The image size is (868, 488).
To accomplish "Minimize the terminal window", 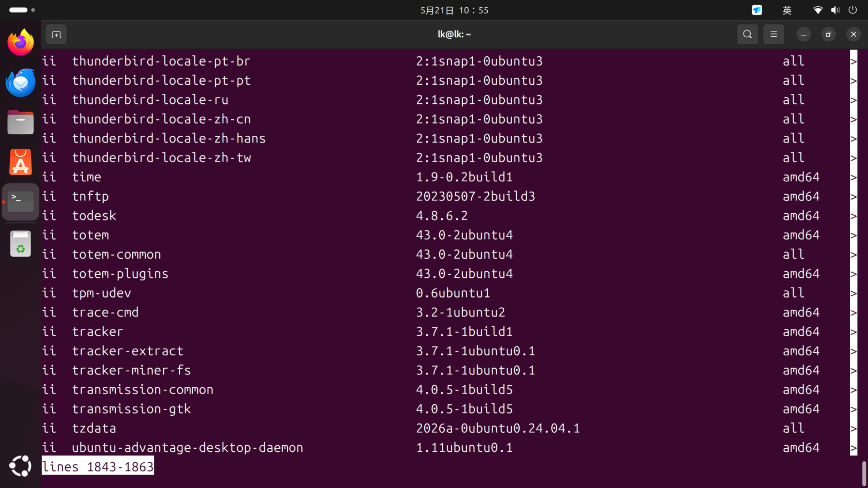I will (x=803, y=35).
